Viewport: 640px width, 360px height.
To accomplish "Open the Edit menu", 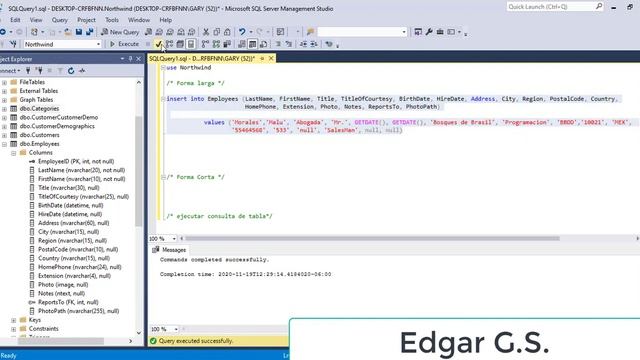I will (x=15, y=20).
